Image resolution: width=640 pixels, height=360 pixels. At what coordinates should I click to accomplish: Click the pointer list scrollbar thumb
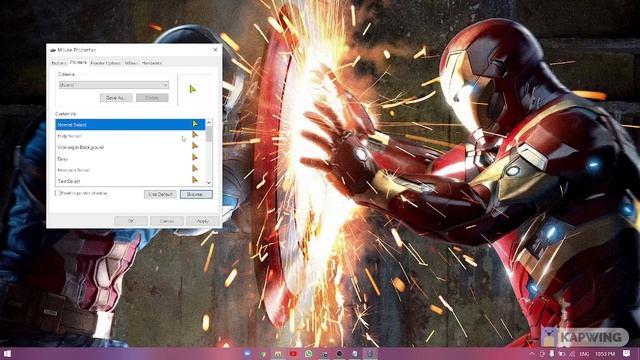pyautogui.click(x=209, y=133)
